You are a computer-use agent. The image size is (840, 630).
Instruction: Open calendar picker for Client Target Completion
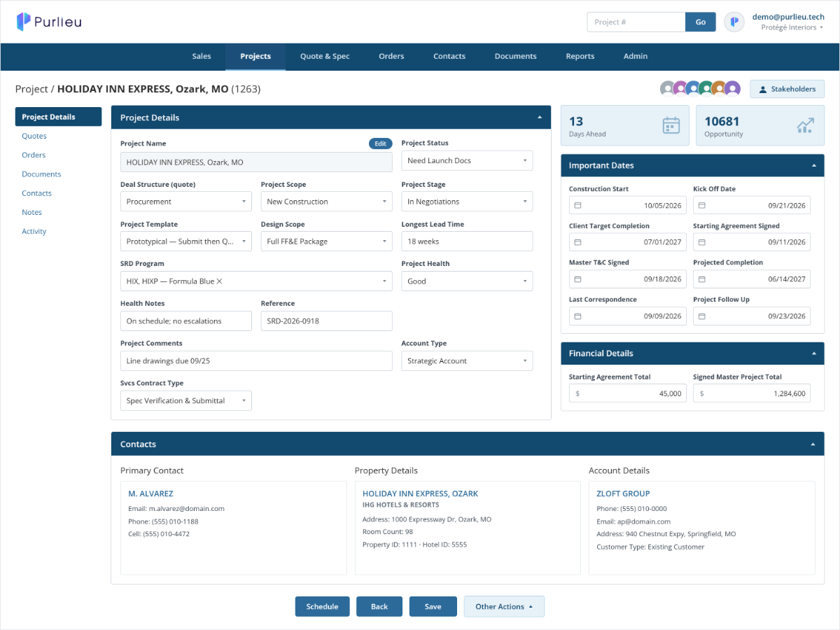(x=578, y=242)
